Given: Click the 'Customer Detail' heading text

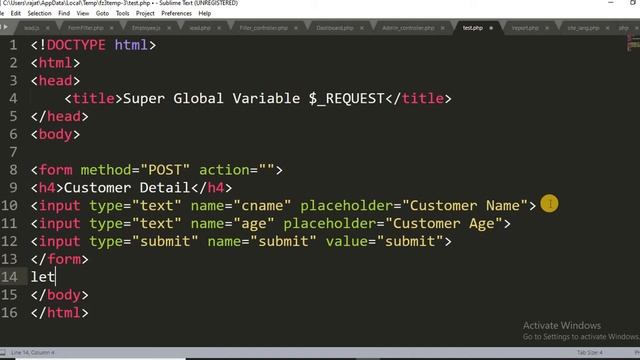Looking at the screenshot, I should point(127,188).
